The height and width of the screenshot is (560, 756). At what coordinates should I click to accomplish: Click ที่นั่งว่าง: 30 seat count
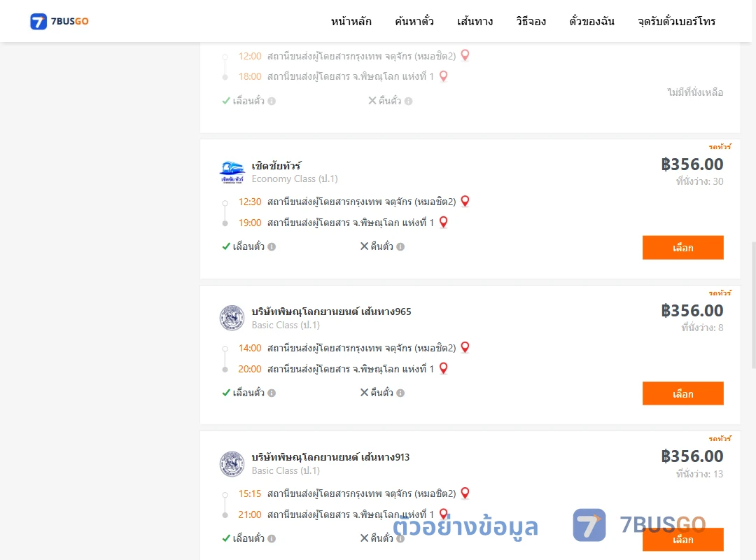coord(699,181)
